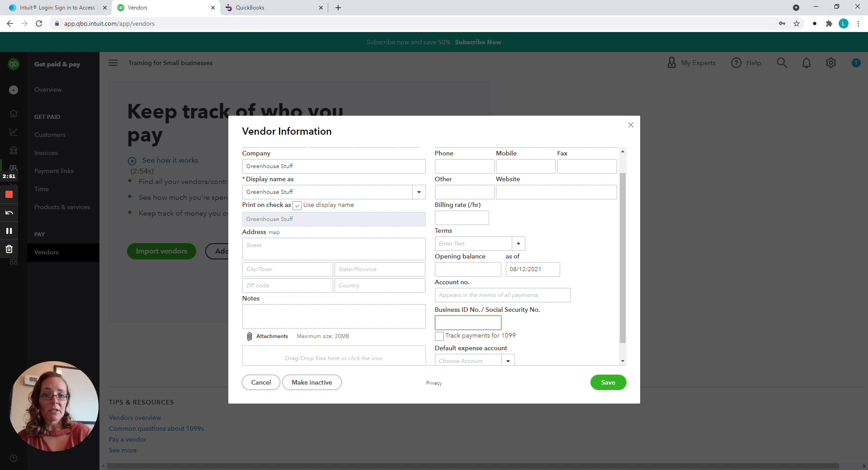This screenshot has height=470, width=868.
Task: Open the Terms dropdown arrow
Action: pyautogui.click(x=518, y=244)
